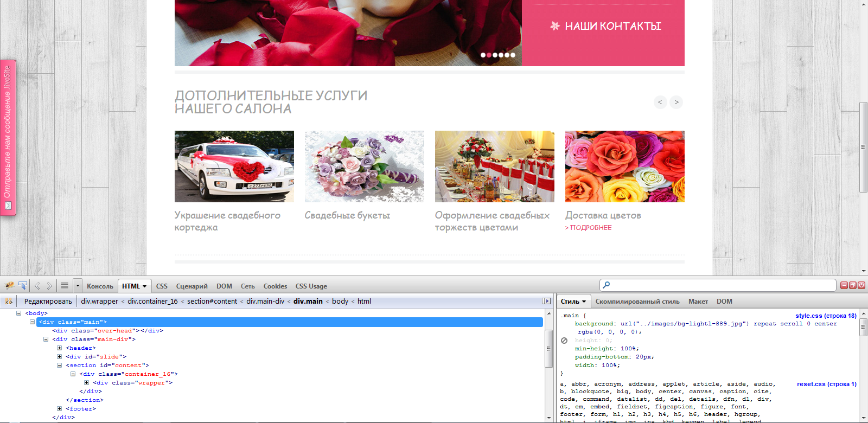
Task: Show next services with the right arrow
Action: click(x=676, y=102)
